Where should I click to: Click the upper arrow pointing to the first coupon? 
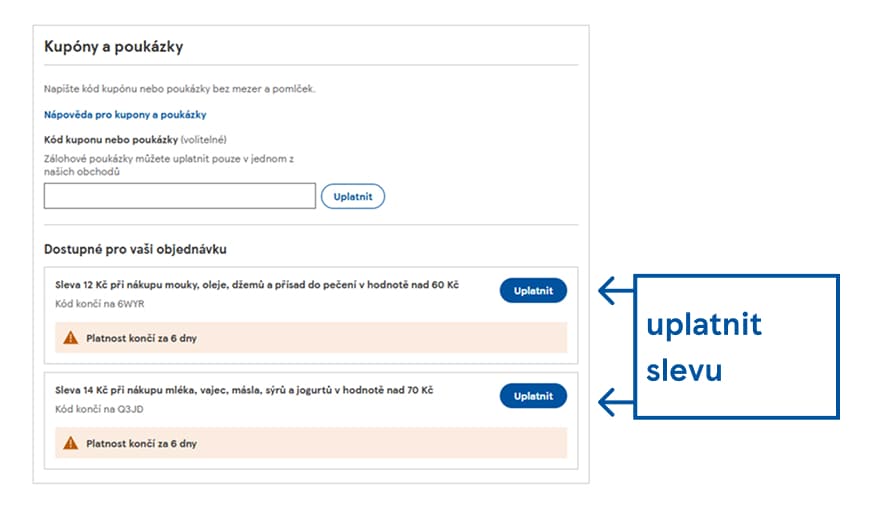(616, 291)
